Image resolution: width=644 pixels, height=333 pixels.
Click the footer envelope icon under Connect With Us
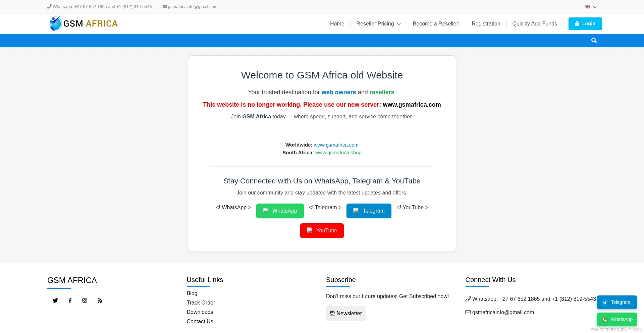click(x=468, y=312)
